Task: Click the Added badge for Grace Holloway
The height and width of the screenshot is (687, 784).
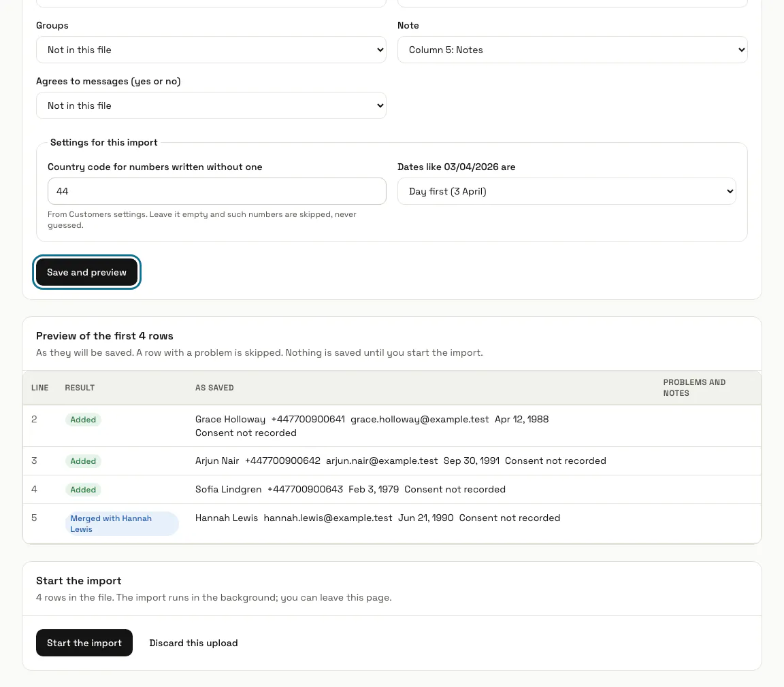Action: [x=83, y=420]
